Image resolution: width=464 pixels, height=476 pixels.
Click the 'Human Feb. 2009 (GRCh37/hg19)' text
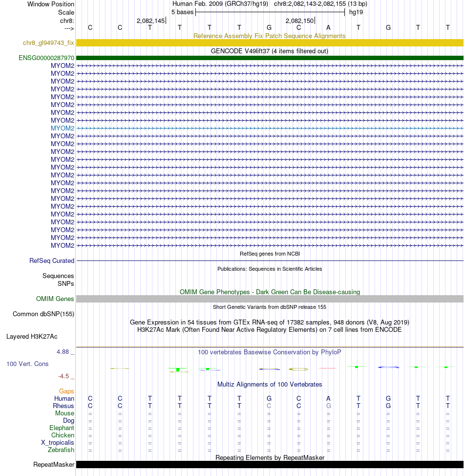(220, 4)
